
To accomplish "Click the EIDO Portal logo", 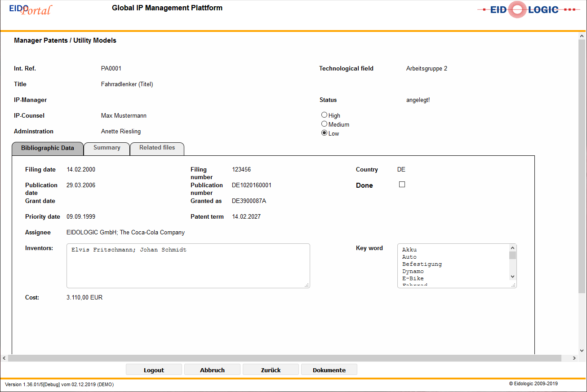I will point(31,9).
